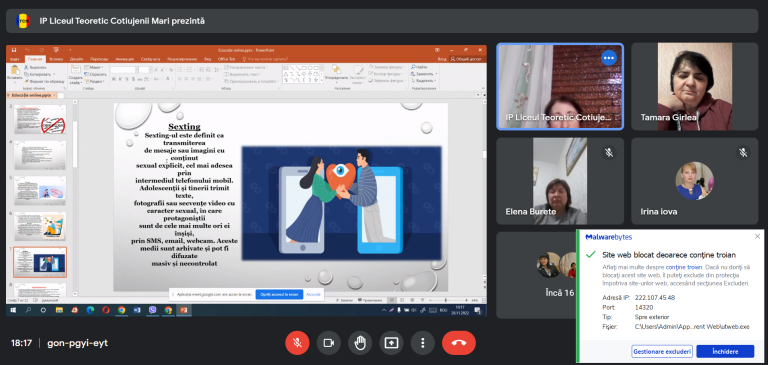Unmute the microphone in the call bar
This screenshot has height=365, width=768.
pos(297,343)
